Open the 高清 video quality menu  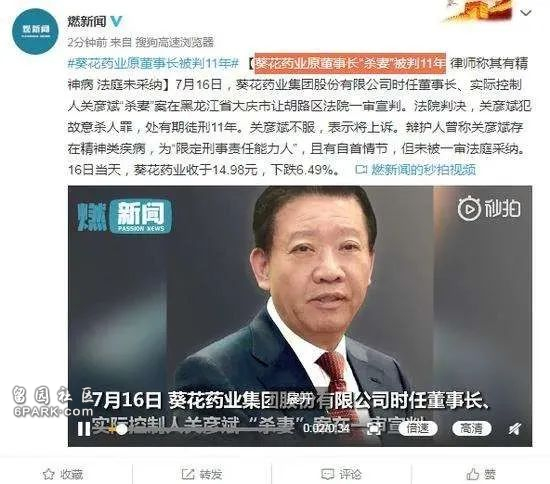471,428
